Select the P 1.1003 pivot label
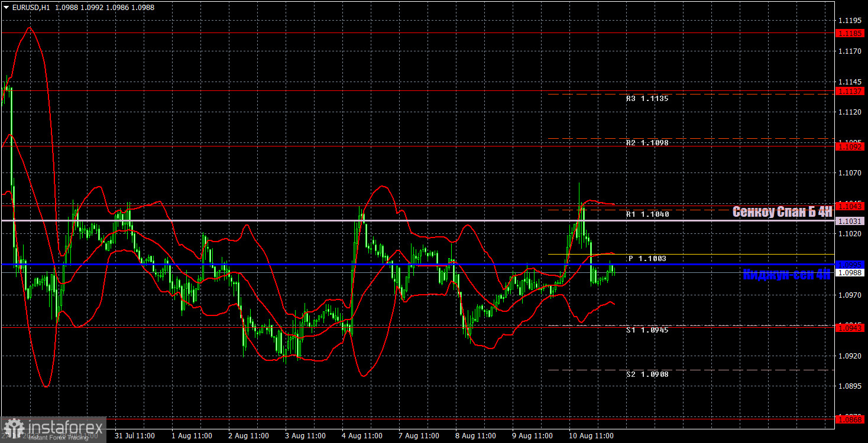 coord(647,259)
